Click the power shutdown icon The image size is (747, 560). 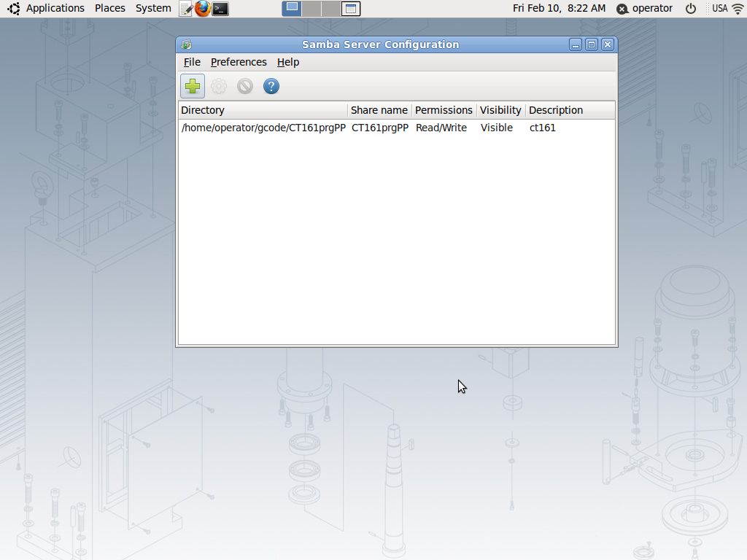[691, 8]
